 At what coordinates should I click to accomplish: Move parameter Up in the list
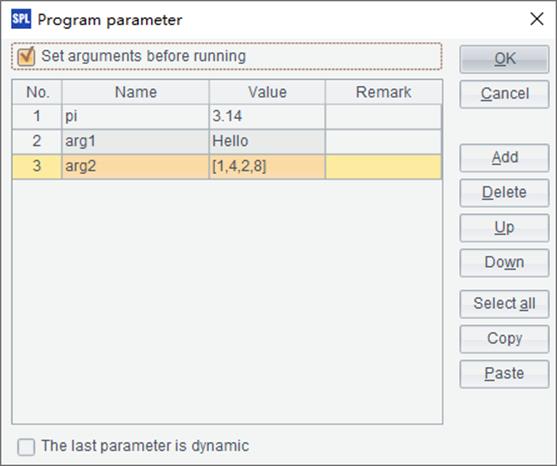504,228
